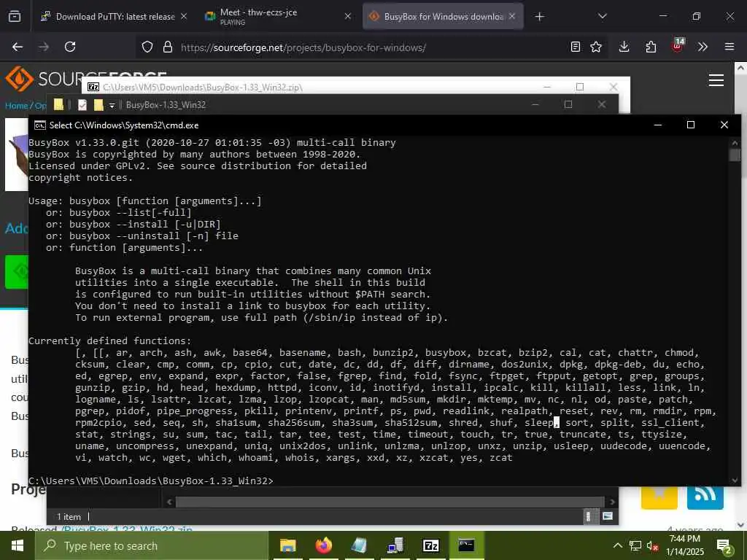Bookmark this page with star
747x560 pixels.
(596, 47)
